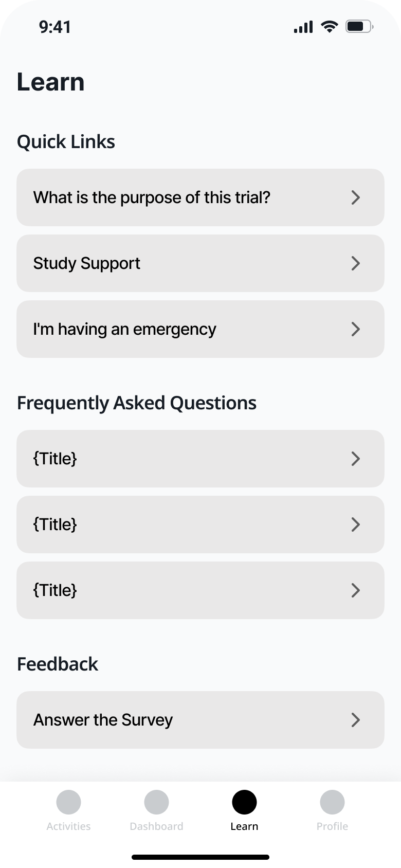This screenshot has width=401, height=868.
Task: Expand Study Support using its chevron arrow
Action: pyautogui.click(x=355, y=263)
